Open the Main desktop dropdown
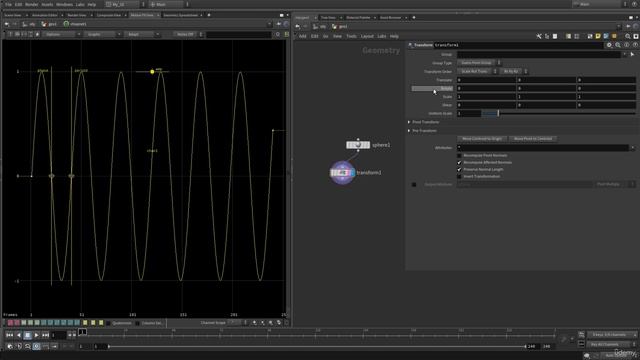 [169, 4]
